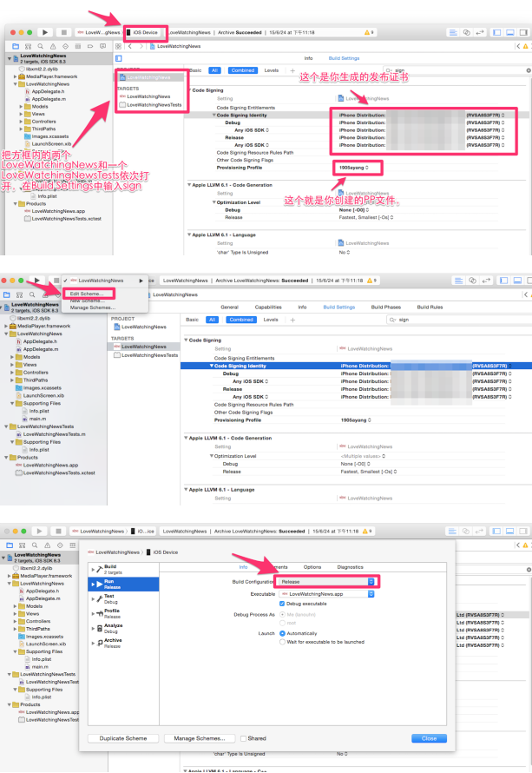Expand the Models folder in the top screenshot navigator
Image resolution: width=532 pixels, height=773 pixels.
(x=21, y=107)
